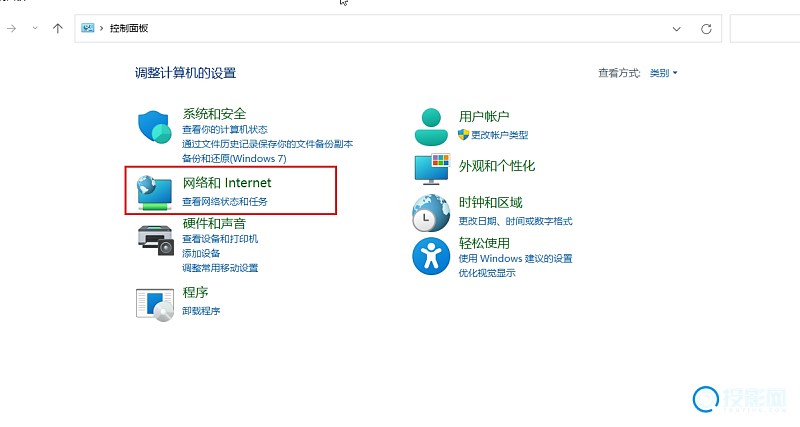The height and width of the screenshot is (427, 800).
Task: Open the 类别 view-by dropdown
Action: click(x=663, y=73)
